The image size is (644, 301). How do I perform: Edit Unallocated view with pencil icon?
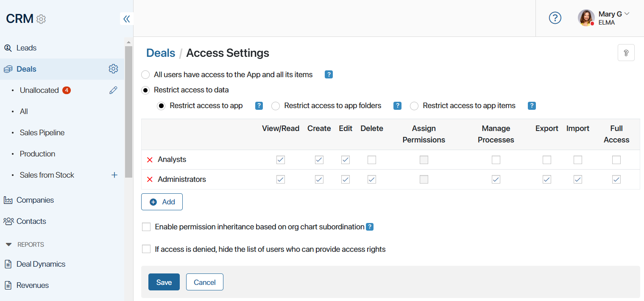pyautogui.click(x=113, y=90)
